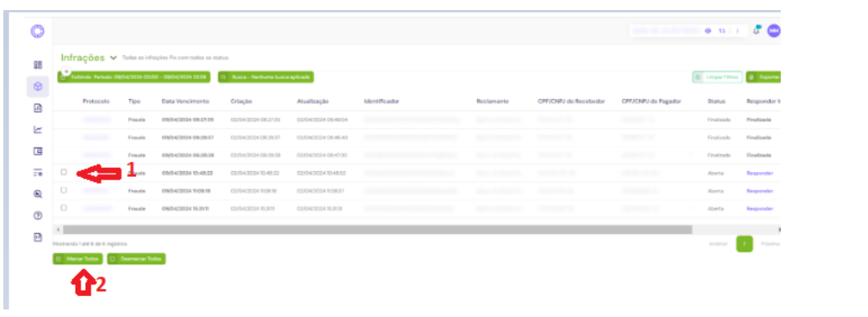The height and width of the screenshot is (317, 868).
Task: Open the line chart icon in sidebar
Action: point(38,129)
